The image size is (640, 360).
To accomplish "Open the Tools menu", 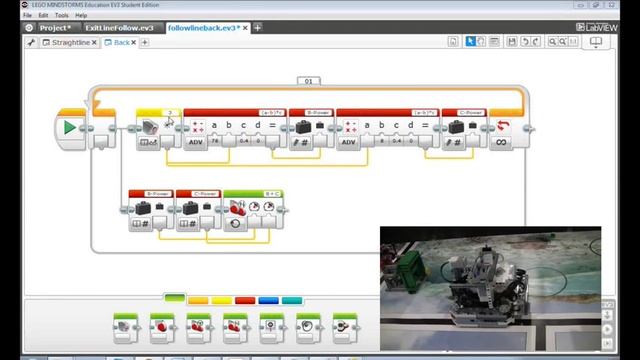I will pyautogui.click(x=62, y=16).
